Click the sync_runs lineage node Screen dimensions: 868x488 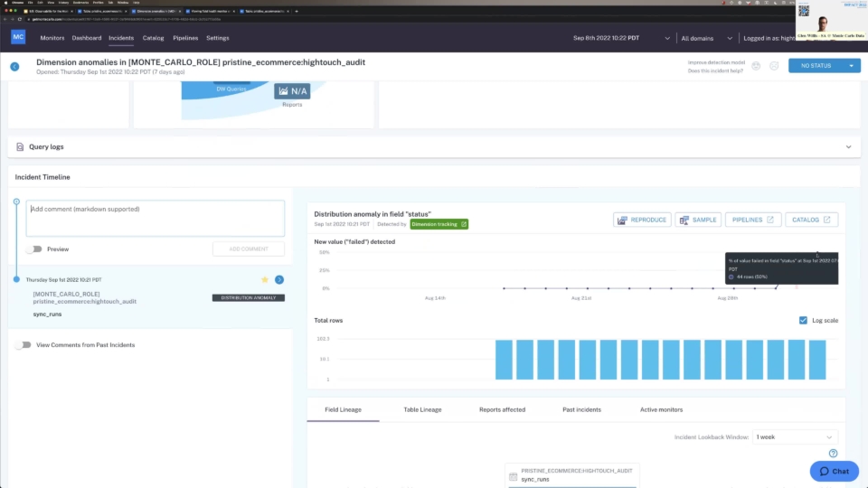[x=572, y=476]
